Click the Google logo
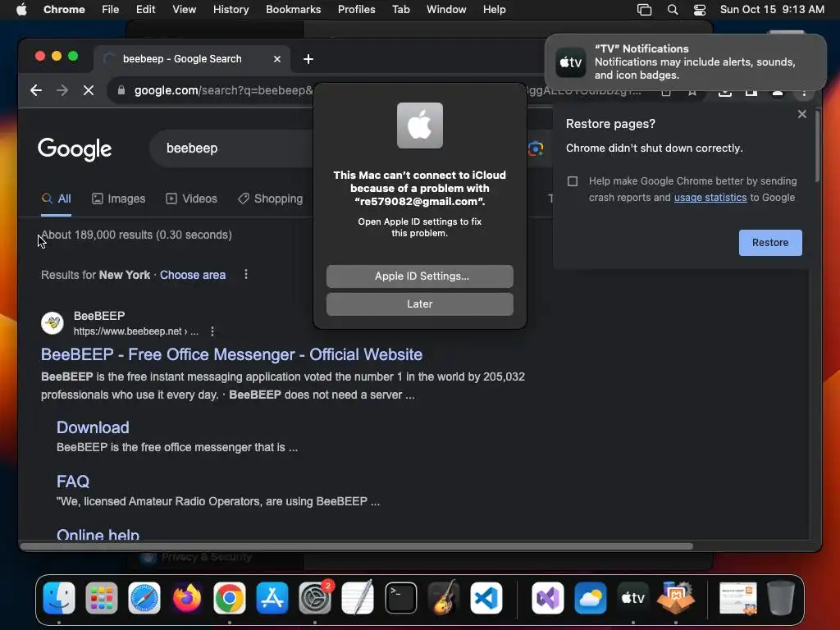 (x=75, y=149)
